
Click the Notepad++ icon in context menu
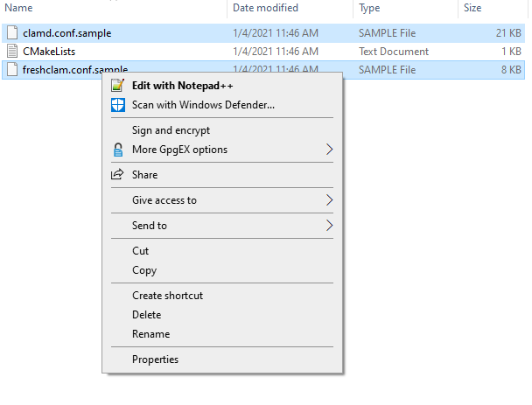pyautogui.click(x=118, y=86)
